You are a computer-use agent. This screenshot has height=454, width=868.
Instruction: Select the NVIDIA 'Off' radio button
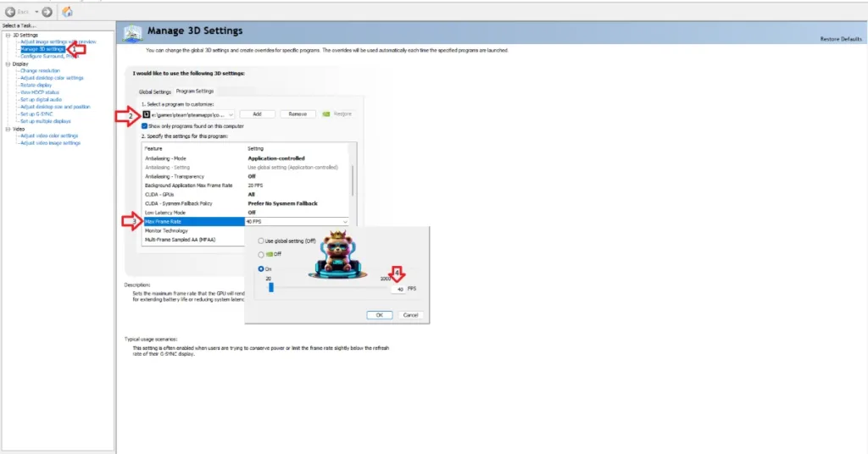(x=261, y=254)
